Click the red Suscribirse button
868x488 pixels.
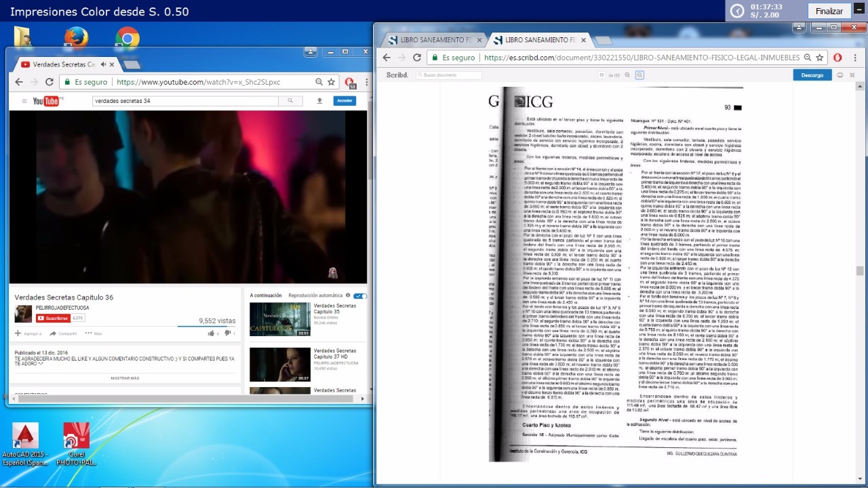(52, 318)
